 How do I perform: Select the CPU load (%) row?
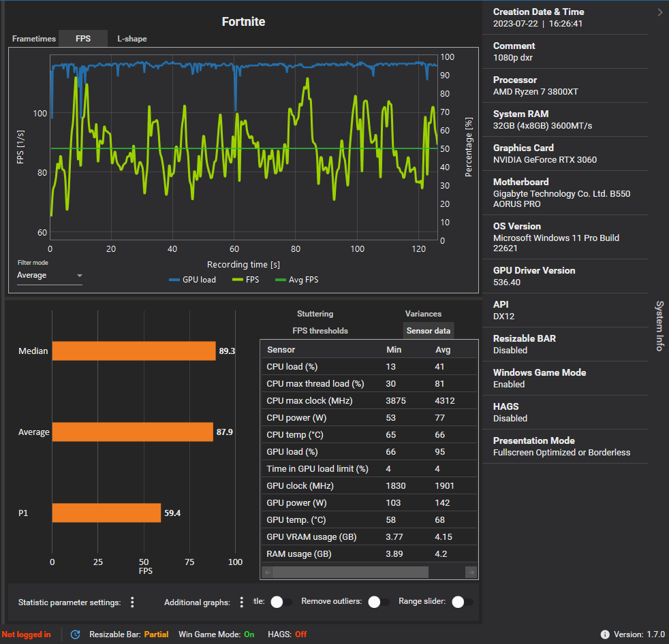[369, 366]
